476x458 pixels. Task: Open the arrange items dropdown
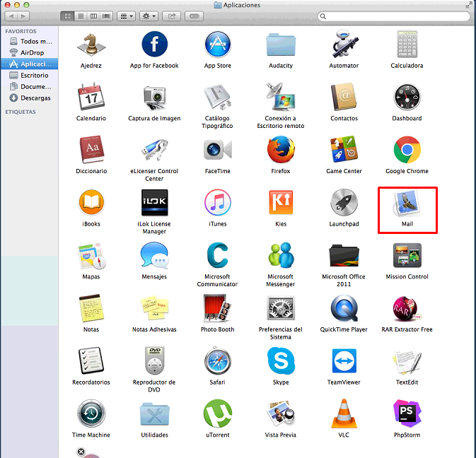pyautogui.click(x=127, y=16)
